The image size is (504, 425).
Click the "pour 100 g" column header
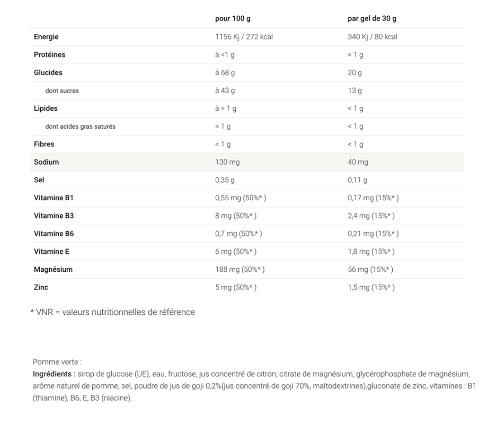click(233, 19)
